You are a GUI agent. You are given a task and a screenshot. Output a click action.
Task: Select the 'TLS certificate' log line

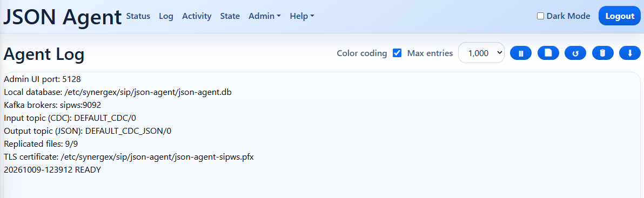tap(129, 157)
